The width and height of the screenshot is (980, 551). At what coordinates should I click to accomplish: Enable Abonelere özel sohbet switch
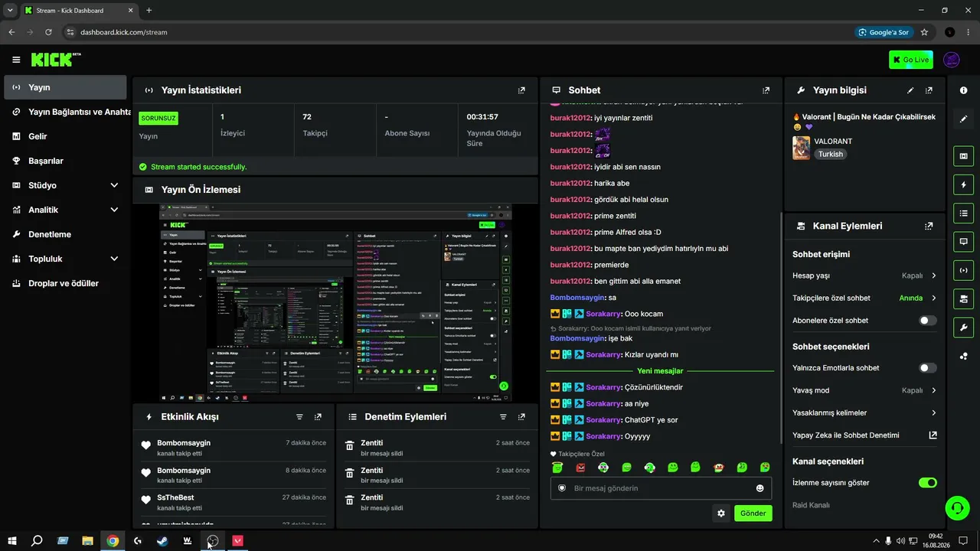tap(927, 321)
